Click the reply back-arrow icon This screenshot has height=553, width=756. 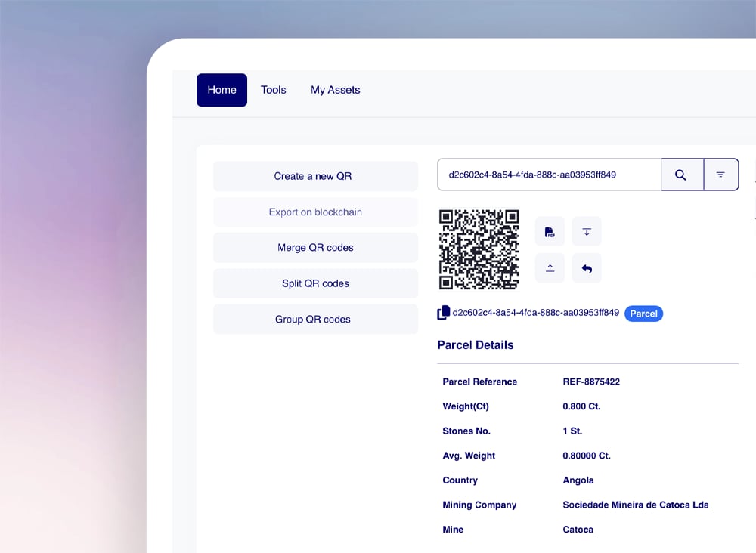(x=587, y=268)
